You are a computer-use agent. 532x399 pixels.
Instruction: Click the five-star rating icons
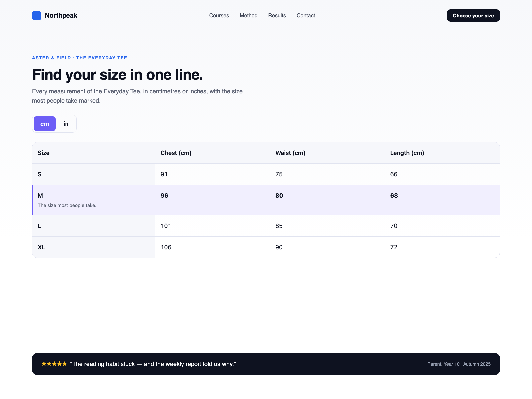(x=54, y=364)
